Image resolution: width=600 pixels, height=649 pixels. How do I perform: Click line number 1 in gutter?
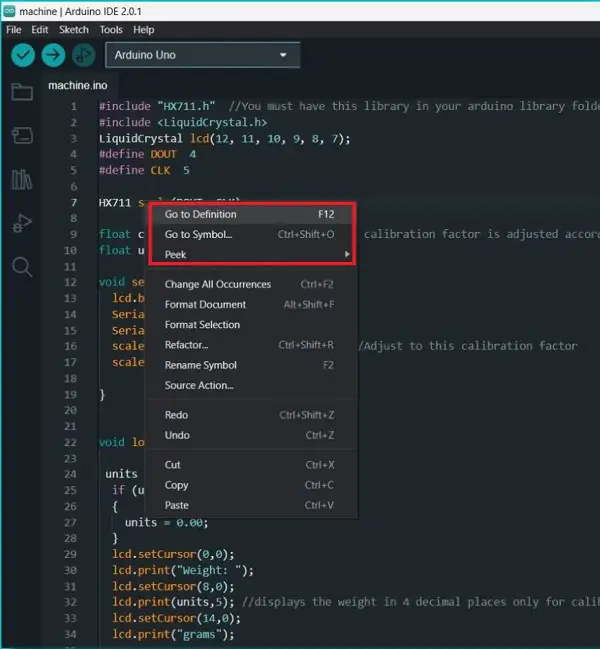pyautogui.click(x=74, y=107)
